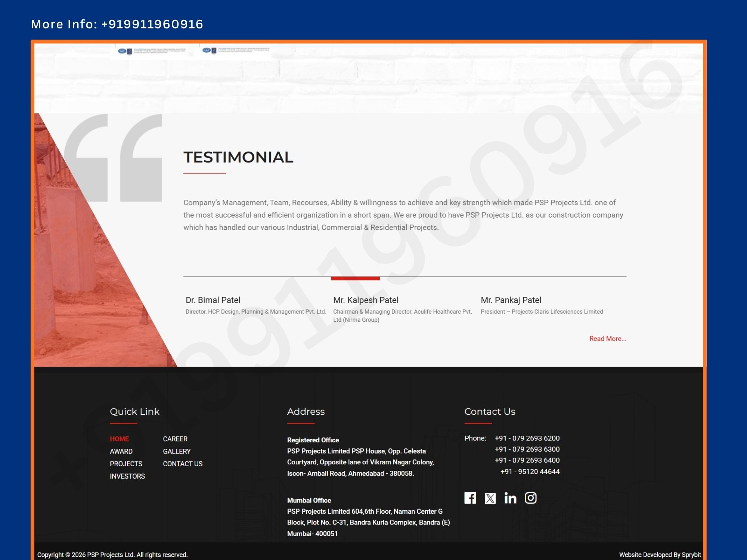Go to HOME quick link
Image resolution: width=747 pixels, height=560 pixels.
[119, 439]
